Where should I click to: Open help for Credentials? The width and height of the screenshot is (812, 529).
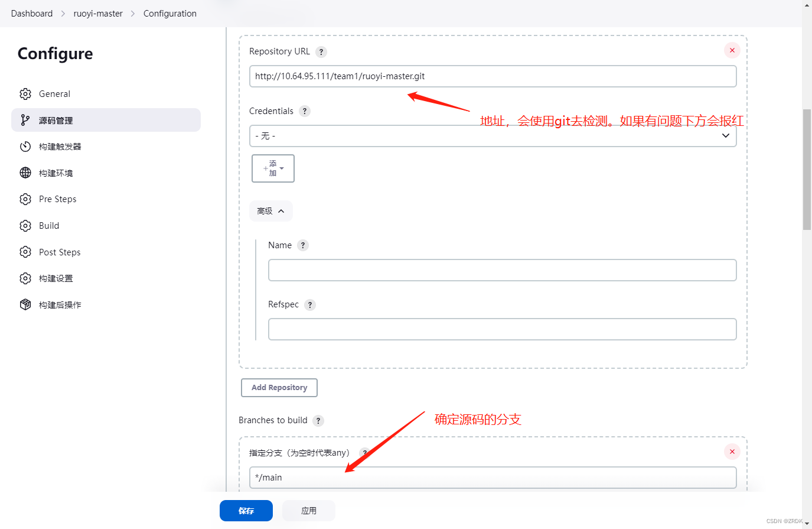click(305, 111)
